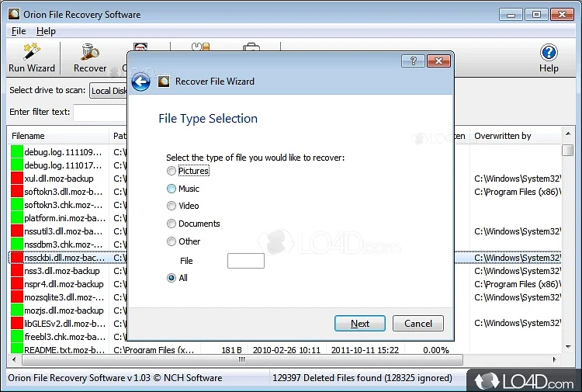Viewport: 582px width, 392px height.
Task: Select the nssutil3.dll.moz-ba file row
Action: click(x=64, y=231)
